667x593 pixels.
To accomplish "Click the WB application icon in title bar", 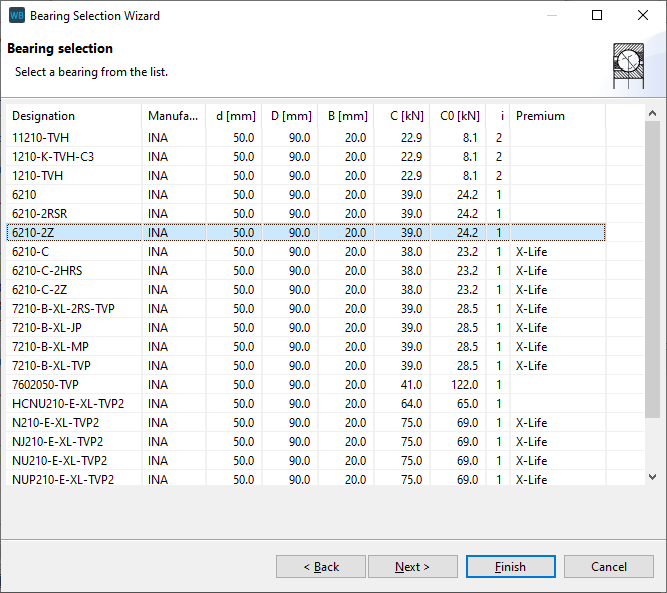I will [16, 16].
